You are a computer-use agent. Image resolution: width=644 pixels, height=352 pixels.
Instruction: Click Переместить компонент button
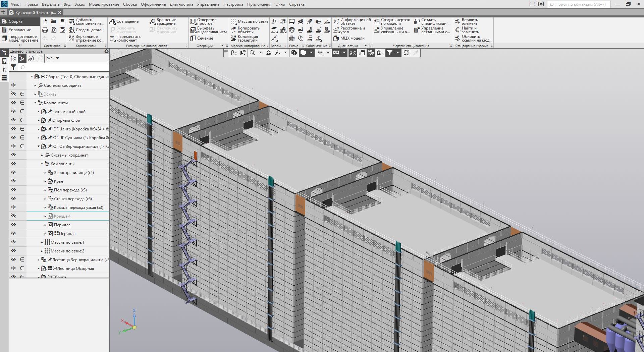(125, 38)
